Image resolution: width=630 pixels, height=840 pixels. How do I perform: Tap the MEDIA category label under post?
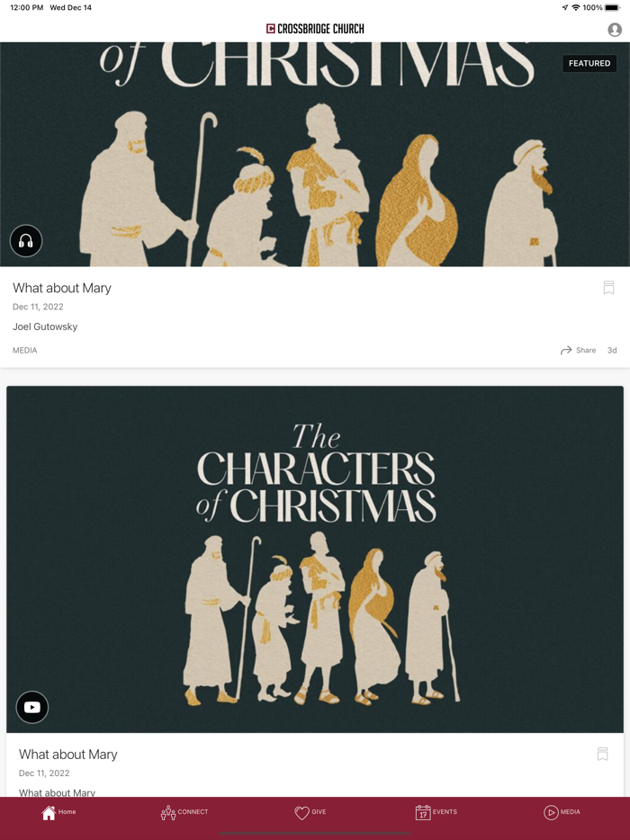pos(24,351)
